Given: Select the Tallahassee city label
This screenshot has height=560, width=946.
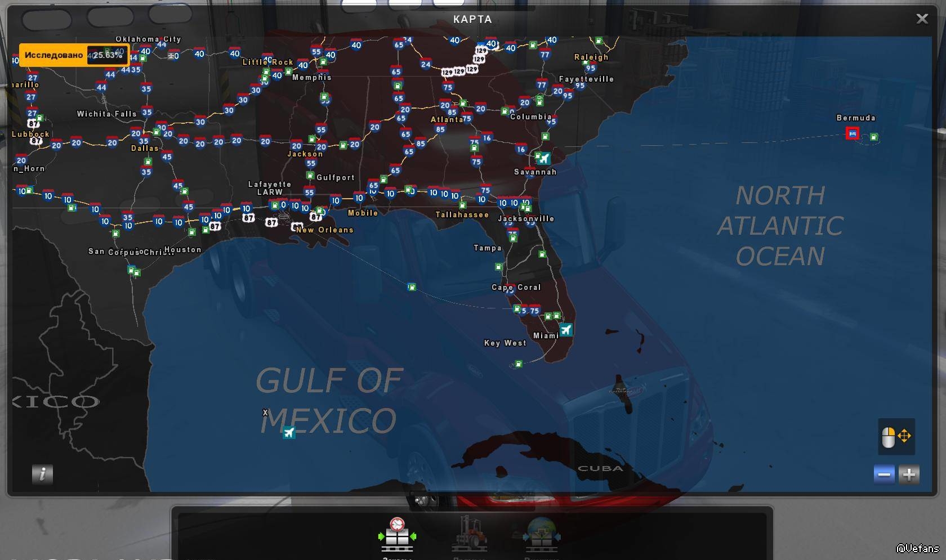Looking at the screenshot, I should tap(462, 214).
